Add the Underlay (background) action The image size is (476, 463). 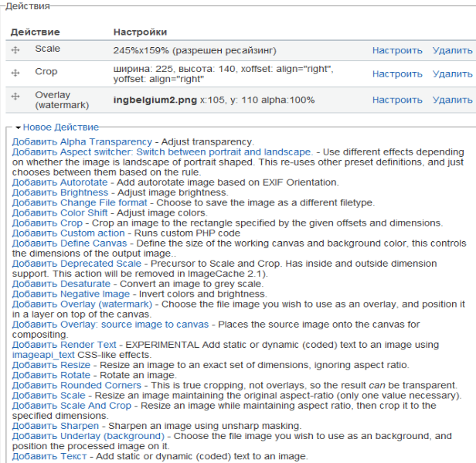tap(88, 436)
